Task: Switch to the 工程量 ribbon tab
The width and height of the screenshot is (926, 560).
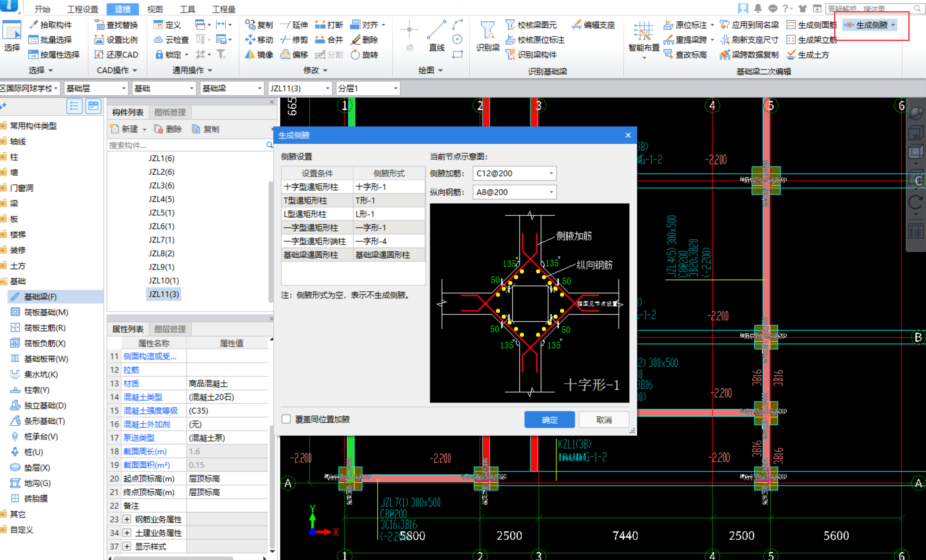Action: click(224, 9)
